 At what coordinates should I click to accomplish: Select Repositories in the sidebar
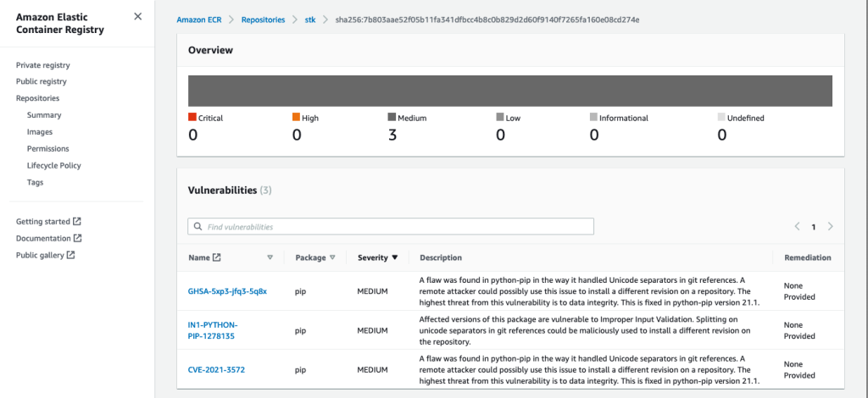(x=37, y=98)
